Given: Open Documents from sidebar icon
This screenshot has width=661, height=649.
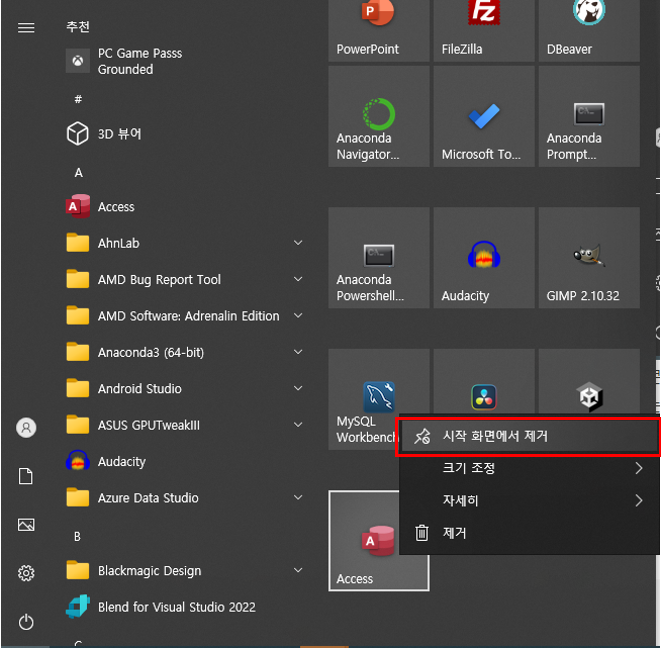Looking at the screenshot, I should tap(26, 476).
